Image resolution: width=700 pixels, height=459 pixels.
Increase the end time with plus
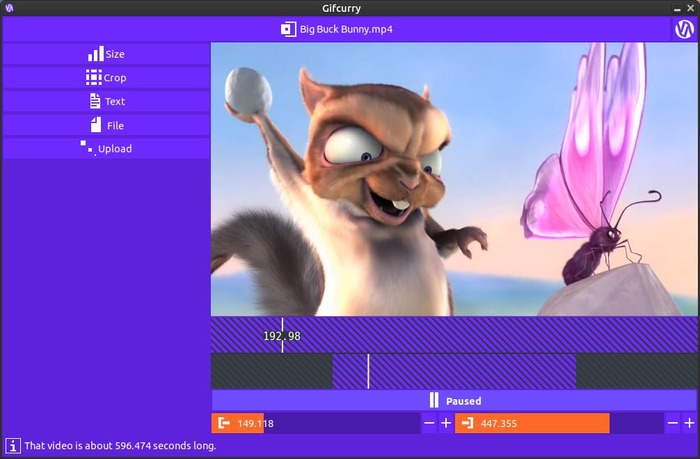tap(689, 423)
